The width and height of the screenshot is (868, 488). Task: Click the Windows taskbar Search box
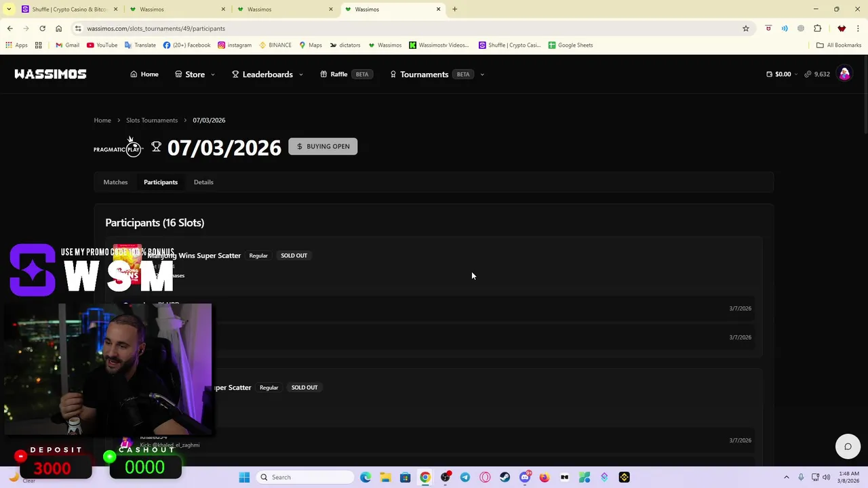(305, 477)
